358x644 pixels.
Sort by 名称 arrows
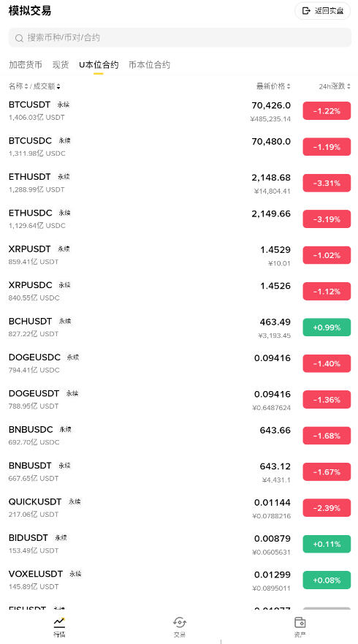coord(26,87)
